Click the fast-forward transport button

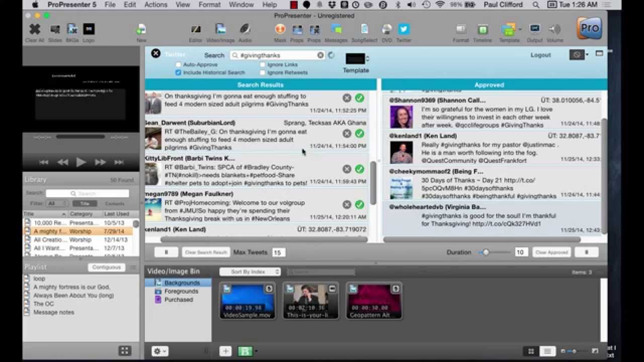click(x=100, y=162)
